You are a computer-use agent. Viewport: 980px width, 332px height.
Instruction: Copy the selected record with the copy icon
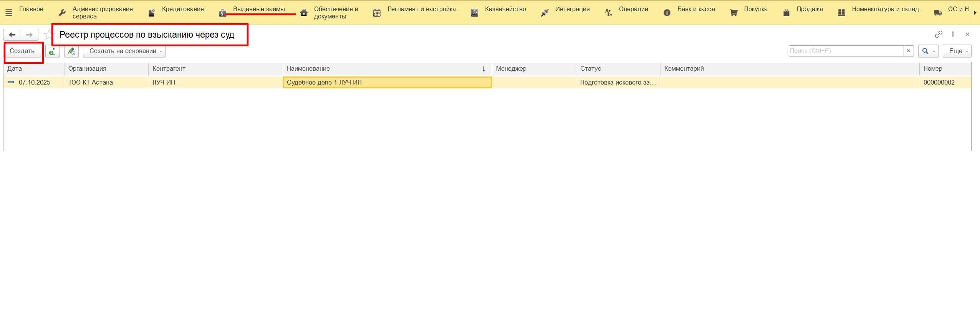[52, 51]
